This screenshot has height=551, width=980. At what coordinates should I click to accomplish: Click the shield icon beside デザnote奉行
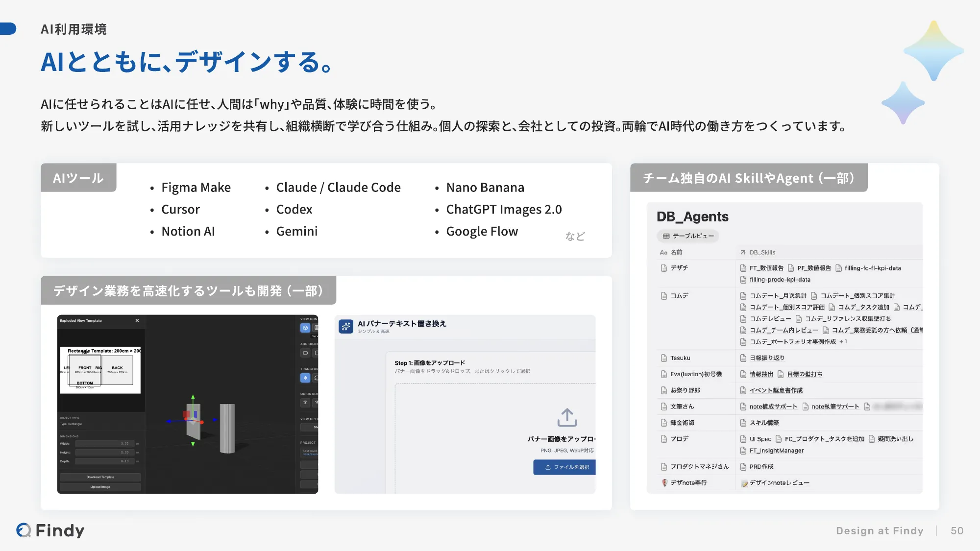[x=664, y=483]
